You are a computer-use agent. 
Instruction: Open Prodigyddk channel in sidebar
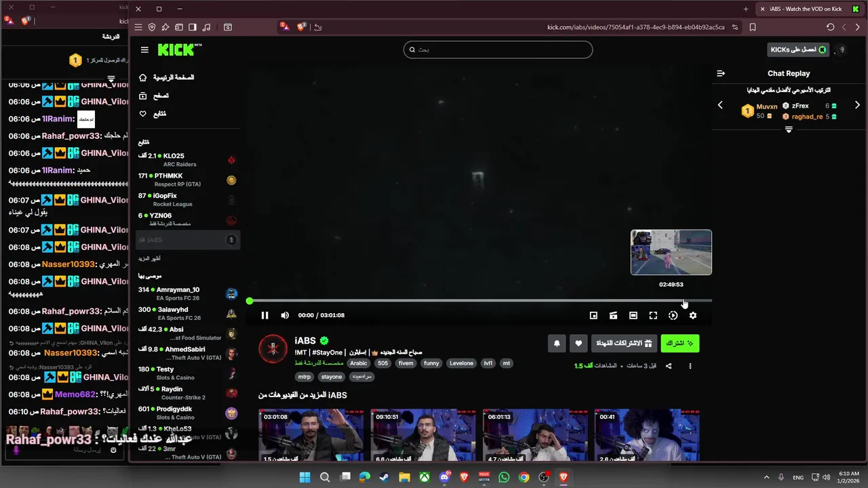pyautogui.click(x=188, y=413)
